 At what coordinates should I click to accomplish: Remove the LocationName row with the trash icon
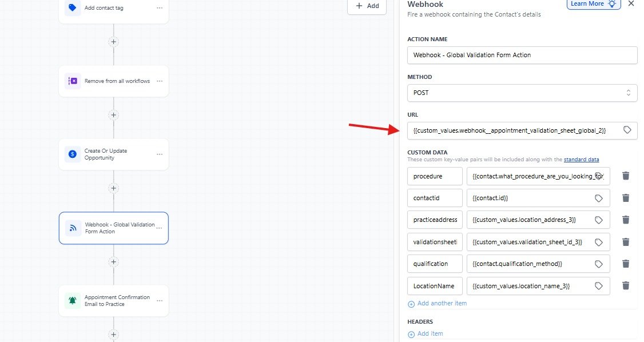626,285
